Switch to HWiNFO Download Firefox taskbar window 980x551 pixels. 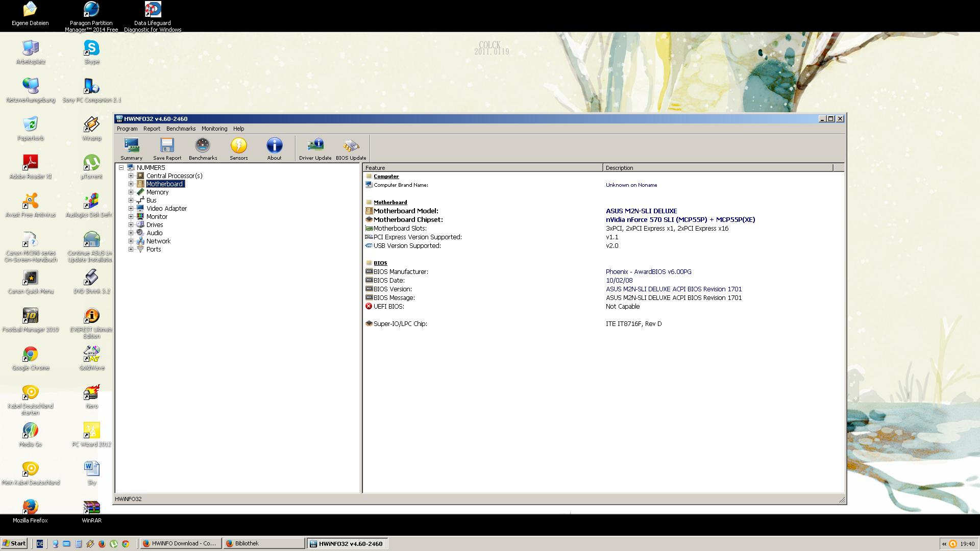pos(181,543)
